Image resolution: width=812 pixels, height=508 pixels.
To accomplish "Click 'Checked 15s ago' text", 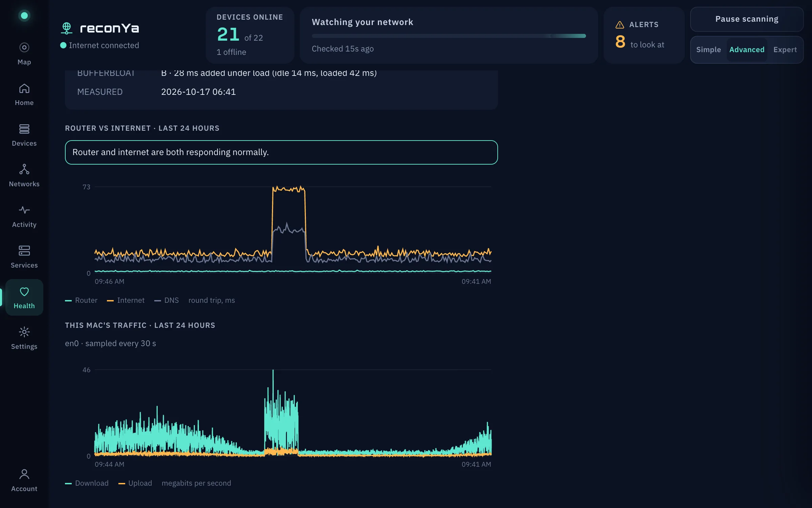I will 343,49.
